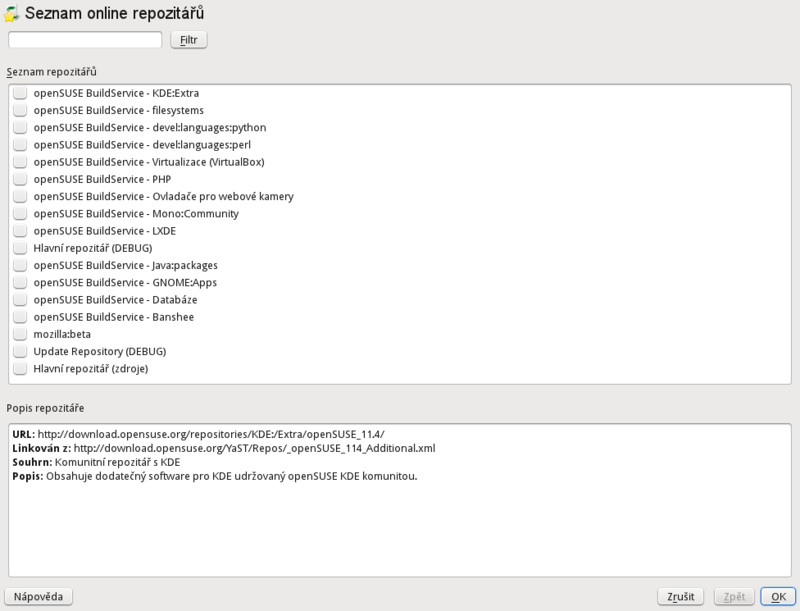Click the 'Seznam repozitářů' list label
This screenshot has width=800, height=611.
pyautogui.click(x=52, y=72)
